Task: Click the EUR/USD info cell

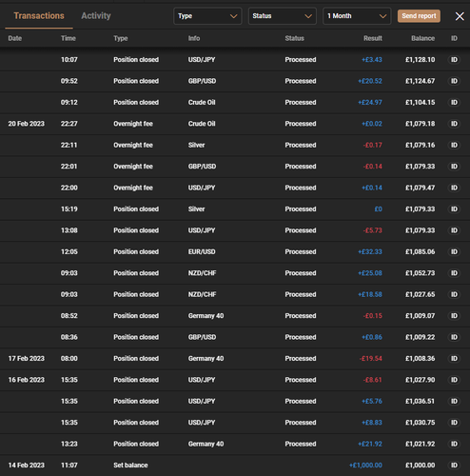Action: (202, 251)
